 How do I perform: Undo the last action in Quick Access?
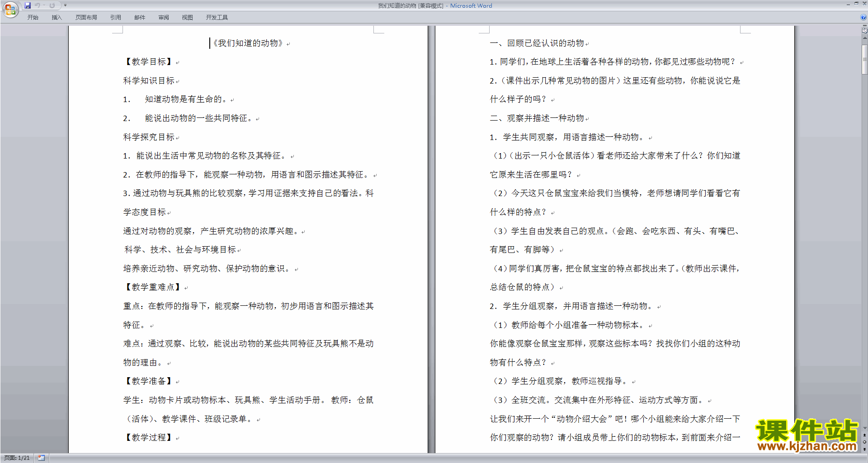(x=38, y=5)
